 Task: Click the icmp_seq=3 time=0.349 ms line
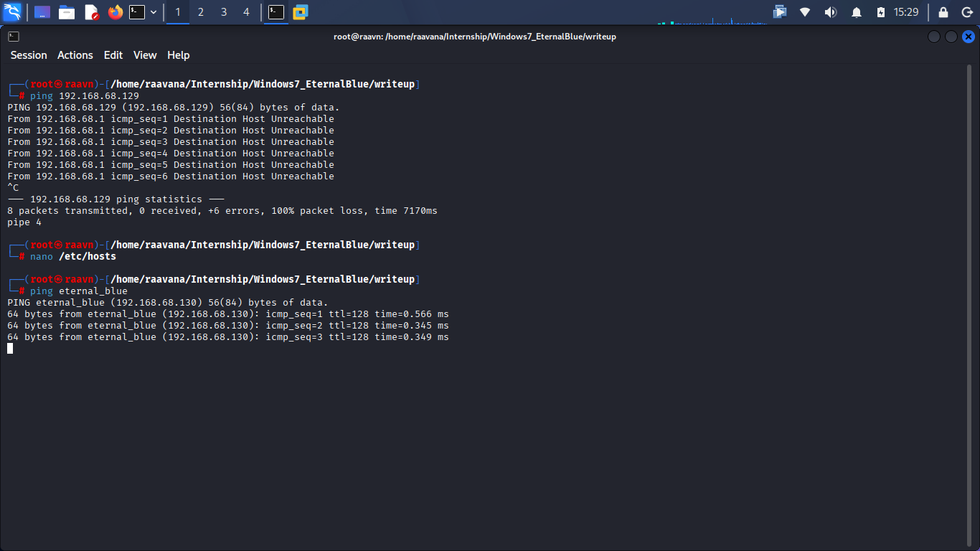(x=228, y=337)
